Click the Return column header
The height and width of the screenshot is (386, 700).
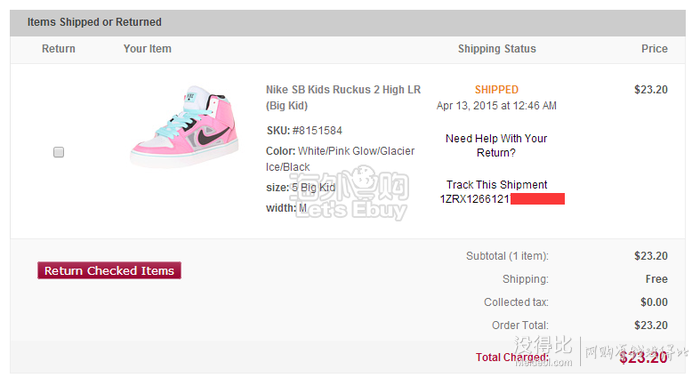(58, 49)
